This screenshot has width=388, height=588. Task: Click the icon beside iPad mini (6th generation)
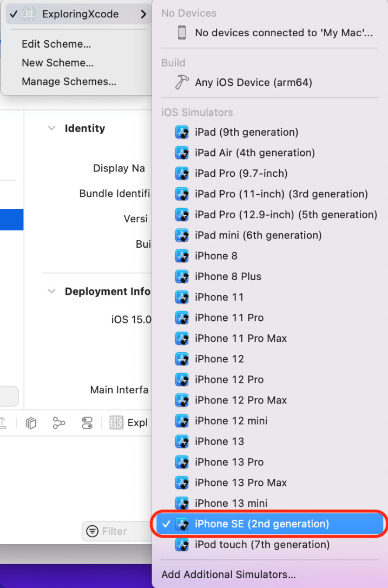[x=182, y=235]
